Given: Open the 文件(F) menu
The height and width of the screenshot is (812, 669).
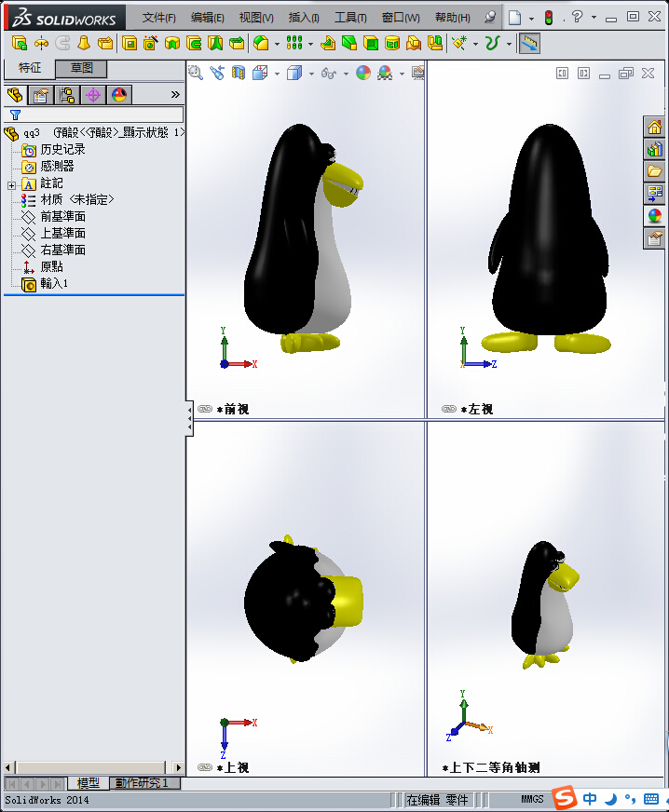Looking at the screenshot, I should pos(158,18).
